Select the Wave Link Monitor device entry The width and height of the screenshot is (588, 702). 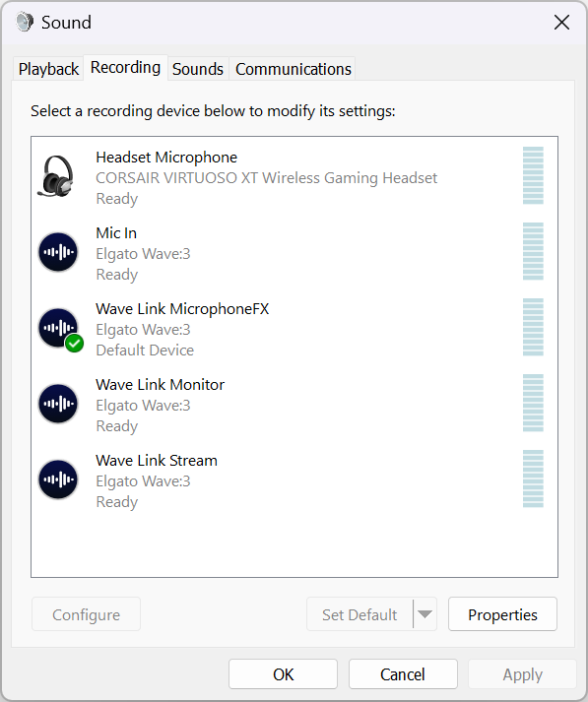[294, 405]
